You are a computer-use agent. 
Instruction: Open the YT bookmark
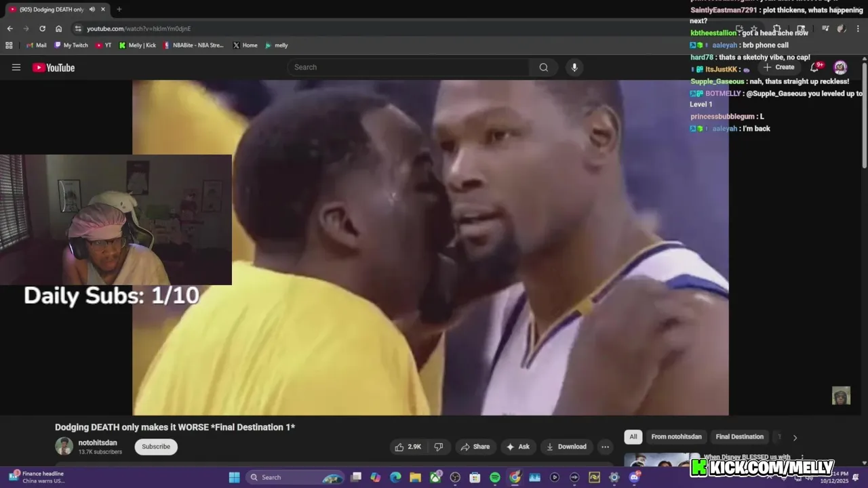coord(104,45)
